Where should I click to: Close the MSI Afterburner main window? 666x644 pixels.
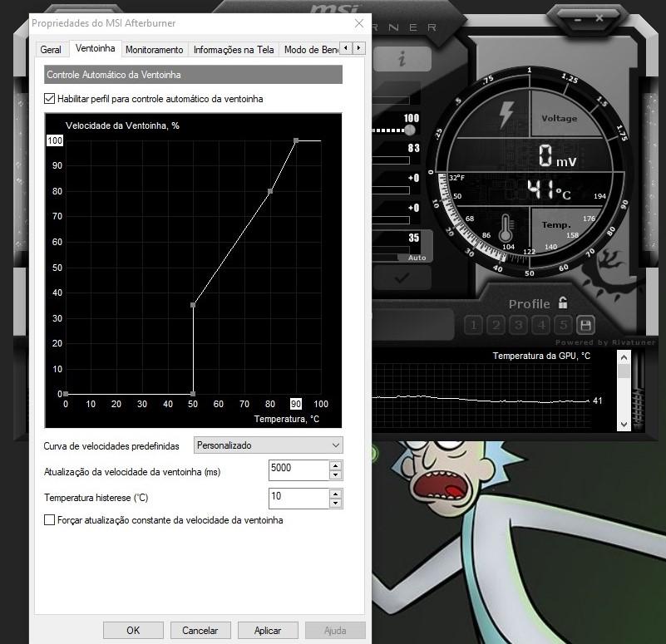pos(599,18)
